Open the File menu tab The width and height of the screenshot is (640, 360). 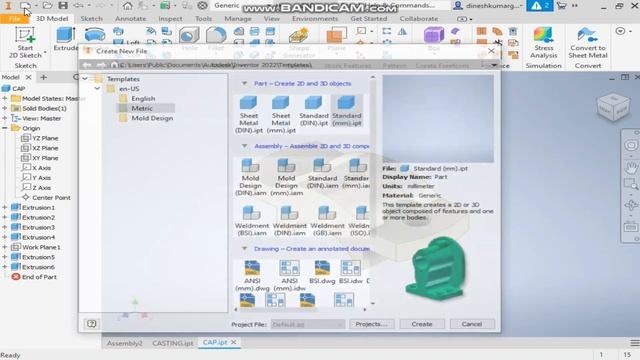pyautogui.click(x=14, y=19)
